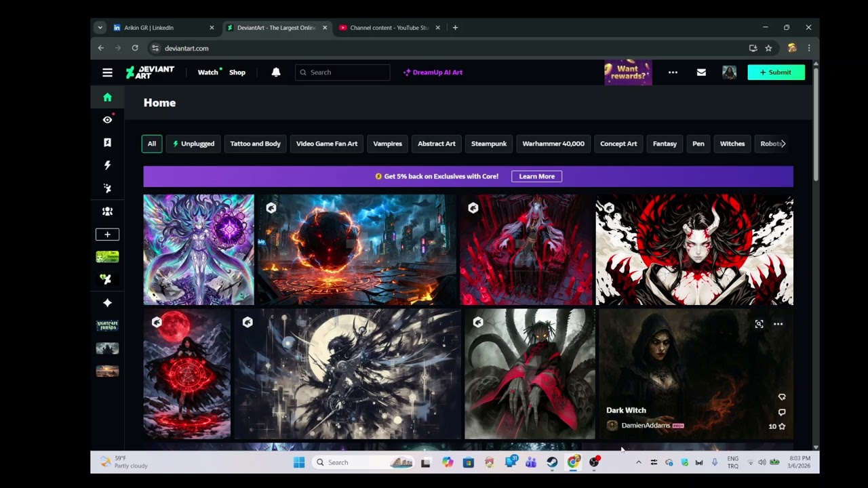Open the three-dot more options in header

(x=673, y=73)
